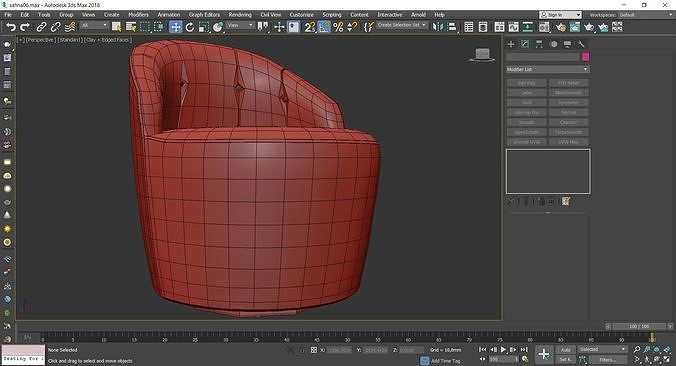Open the Sign In dropdown
The width and height of the screenshot is (676, 366).
560,15
